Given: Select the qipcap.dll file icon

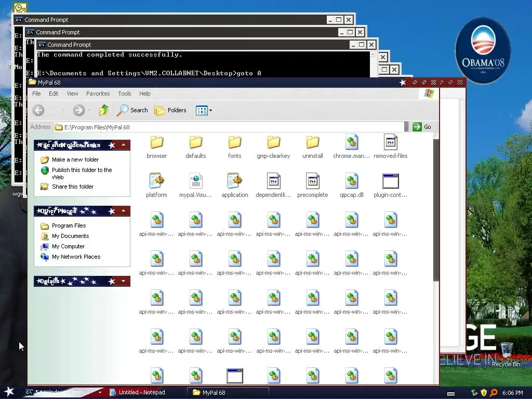Looking at the screenshot, I should [352, 181].
